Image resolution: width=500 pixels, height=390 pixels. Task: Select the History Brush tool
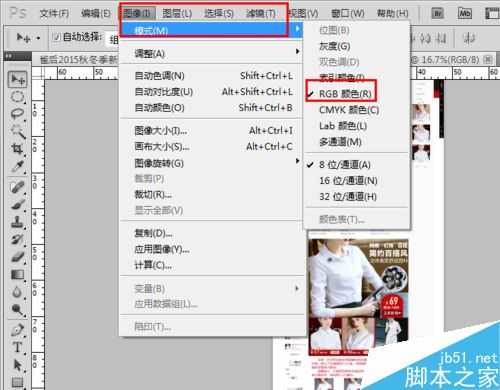17,239
